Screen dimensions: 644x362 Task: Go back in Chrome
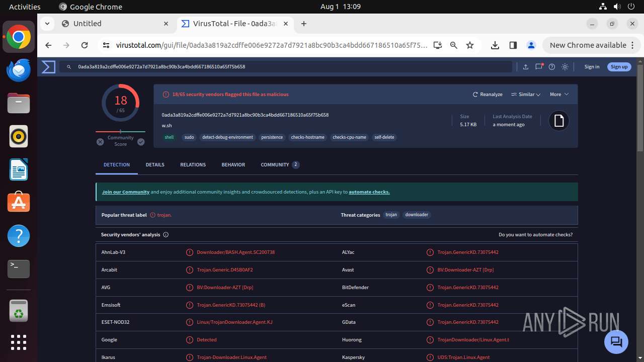[x=48, y=45]
